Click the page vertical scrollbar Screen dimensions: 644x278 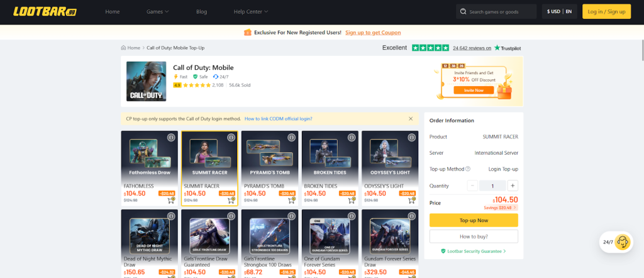(641, 49)
